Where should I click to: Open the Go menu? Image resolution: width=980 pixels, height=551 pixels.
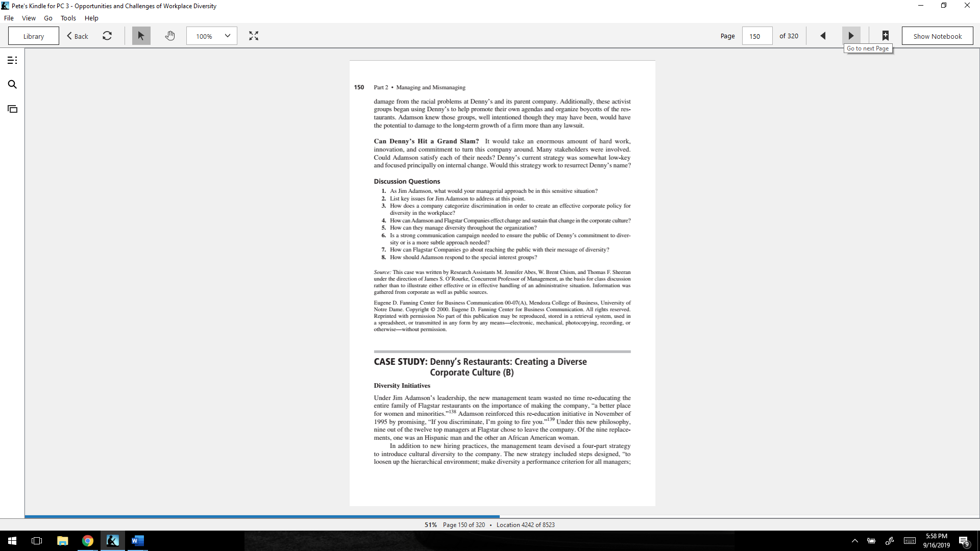coord(48,18)
